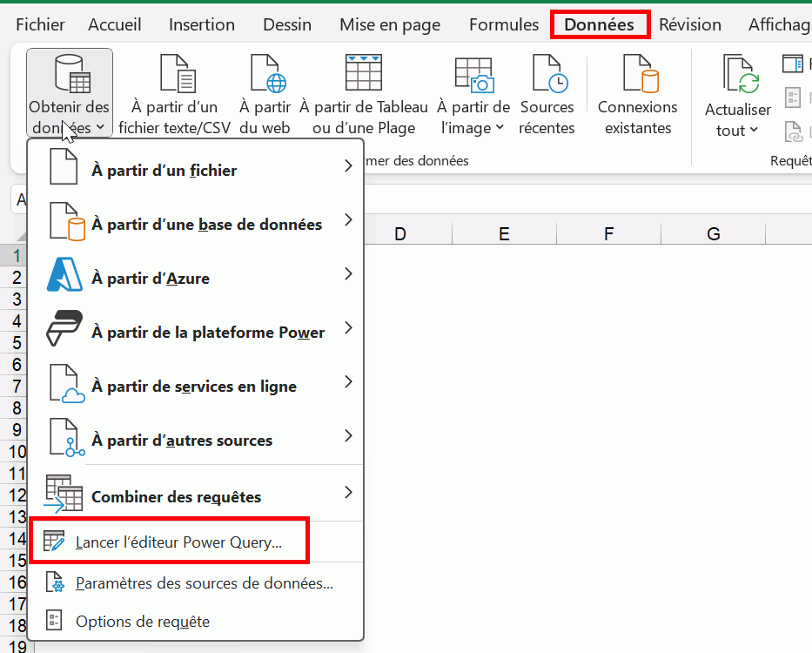Click the Connexions existantes icon
This screenshot has height=653, width=812.
tap(637, 74)
